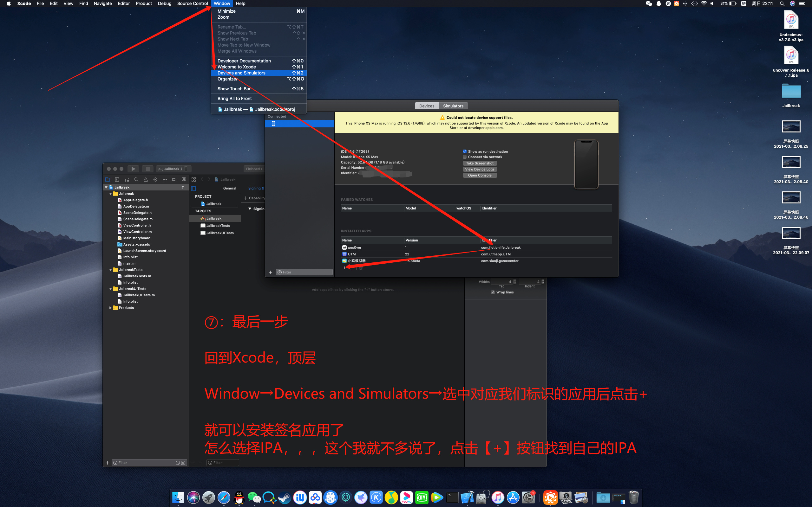This screenshot has height=507, width=812.
Task: Click the Open Console button
Action: point(479,175)
